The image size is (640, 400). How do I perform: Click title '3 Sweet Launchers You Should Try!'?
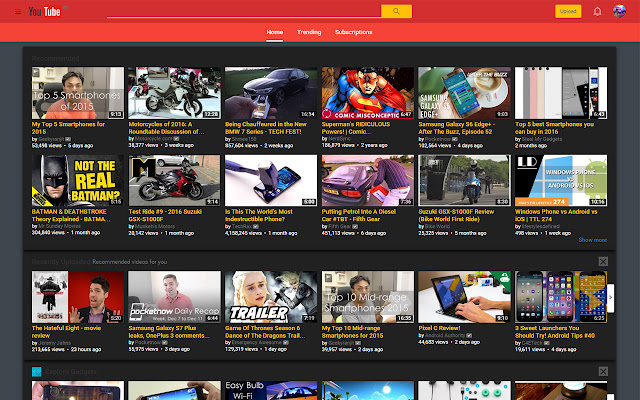click(555, 332)
